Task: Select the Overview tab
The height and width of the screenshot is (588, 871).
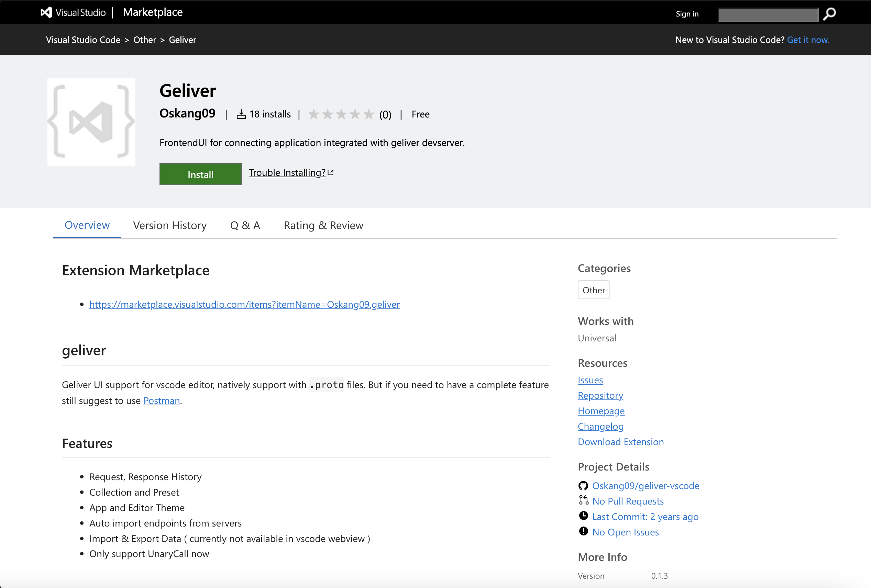Action: pyautogui.click(x=87, y=225)
